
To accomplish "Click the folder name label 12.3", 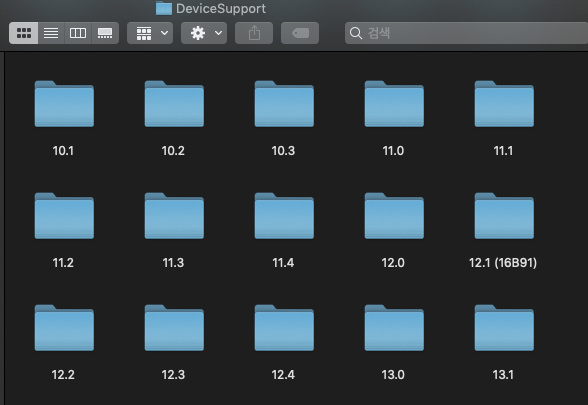I will pos(173,375).
